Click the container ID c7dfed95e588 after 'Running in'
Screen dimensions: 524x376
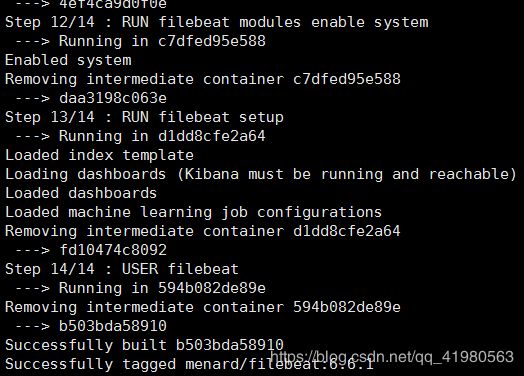pyautogui.click(x=212, y=41)
